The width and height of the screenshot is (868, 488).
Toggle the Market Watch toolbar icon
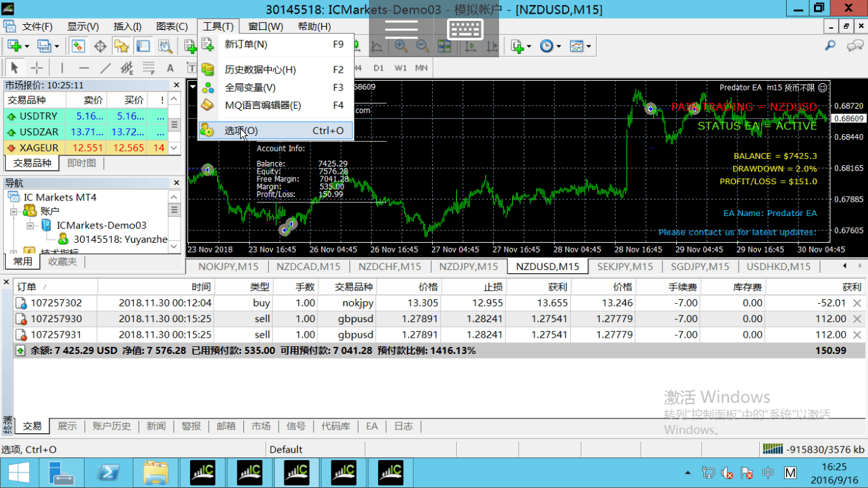[x=79, y=46]
